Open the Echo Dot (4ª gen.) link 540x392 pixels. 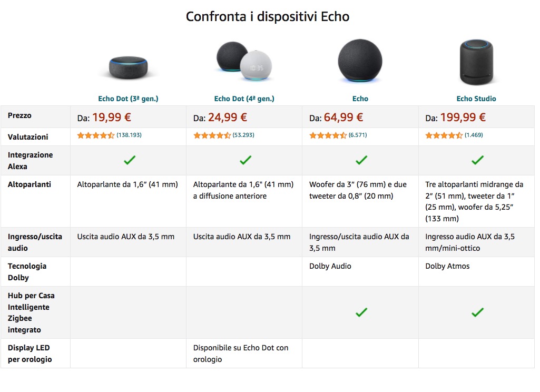tap(244, 99)
